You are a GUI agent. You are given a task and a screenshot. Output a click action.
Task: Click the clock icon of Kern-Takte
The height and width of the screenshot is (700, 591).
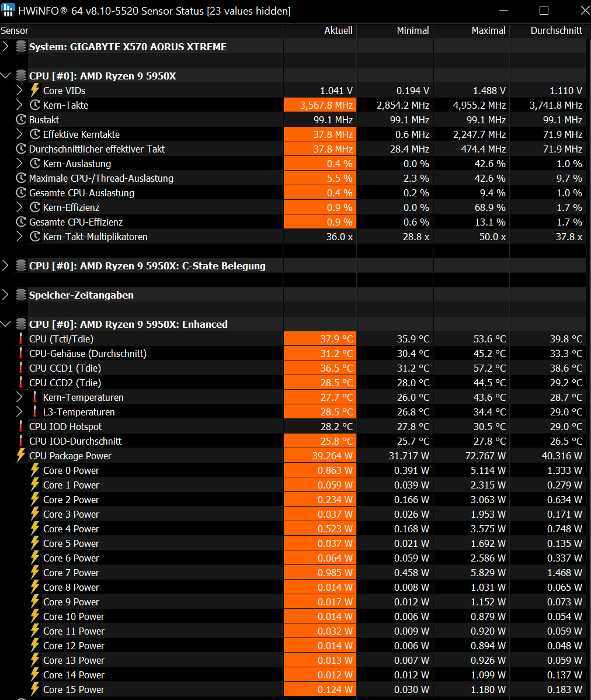(35, 105)
